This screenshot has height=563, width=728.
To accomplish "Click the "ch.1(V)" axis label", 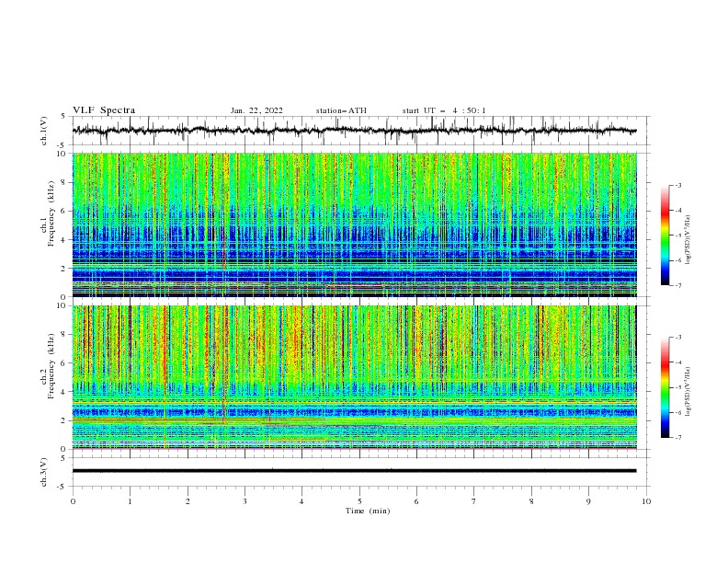I will click(44, 131).
